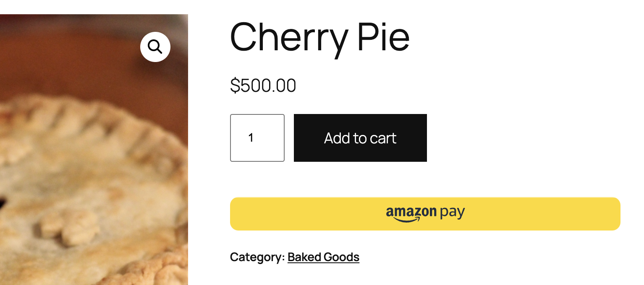Click the magnifying glass zoom icon
Screen dimensions: 644x285
(x=155, y=47)
